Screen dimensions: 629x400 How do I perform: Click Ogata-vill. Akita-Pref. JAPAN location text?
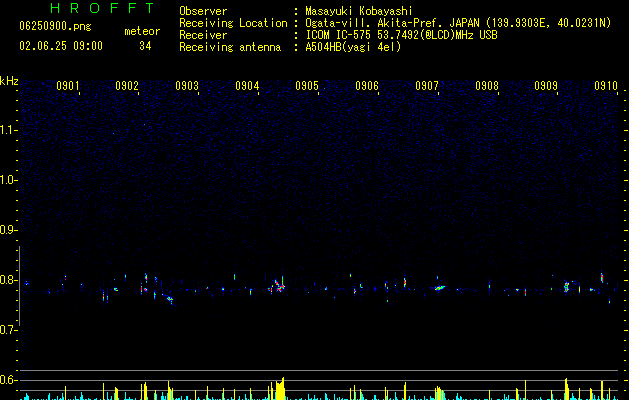pos(458,23)
